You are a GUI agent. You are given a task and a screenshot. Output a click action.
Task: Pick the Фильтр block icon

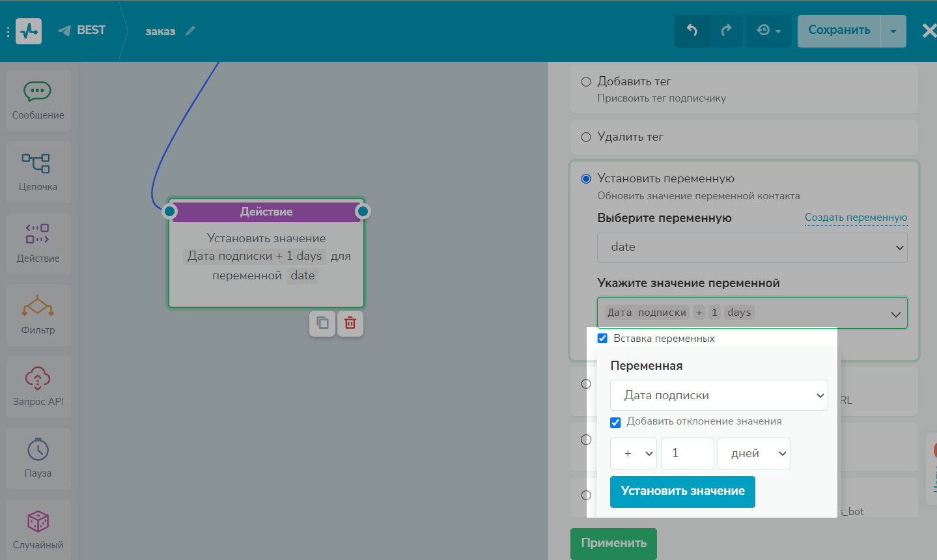click(38, 315)
